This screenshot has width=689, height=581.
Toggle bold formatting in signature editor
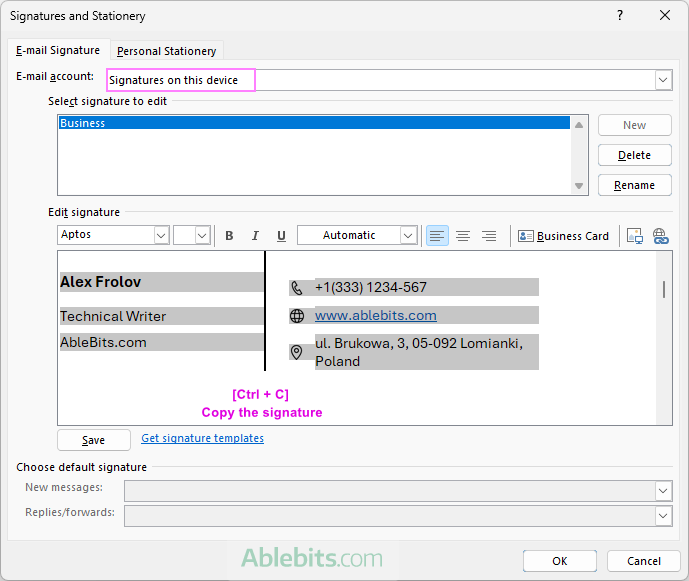229,236
